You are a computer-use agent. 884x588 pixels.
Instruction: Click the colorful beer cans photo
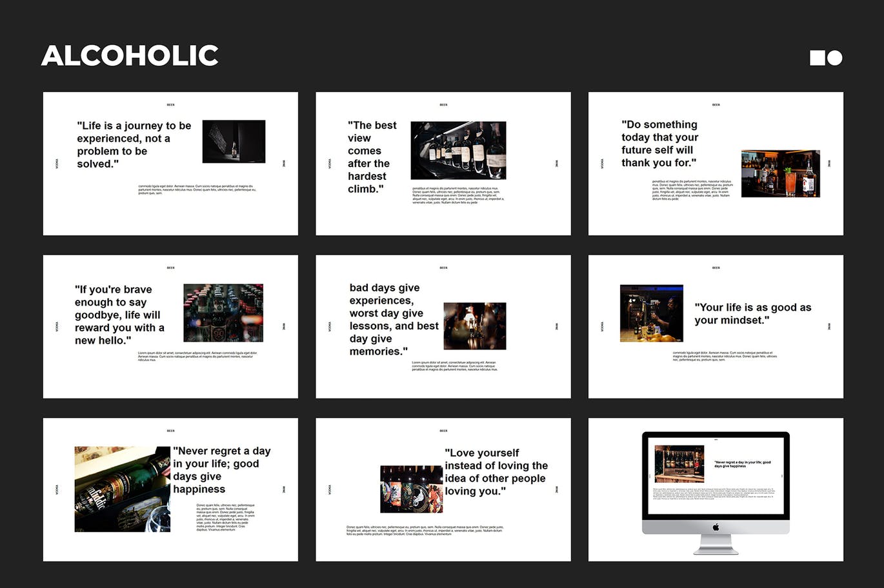tap(411, 489)
